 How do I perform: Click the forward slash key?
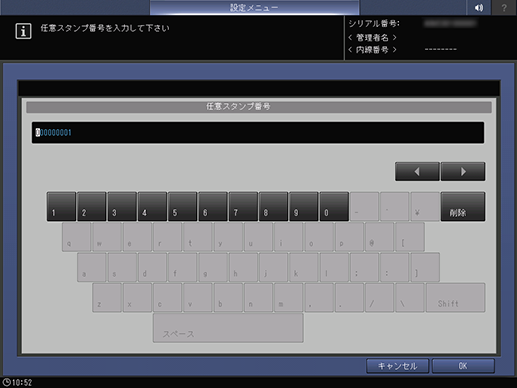point(380,298)
